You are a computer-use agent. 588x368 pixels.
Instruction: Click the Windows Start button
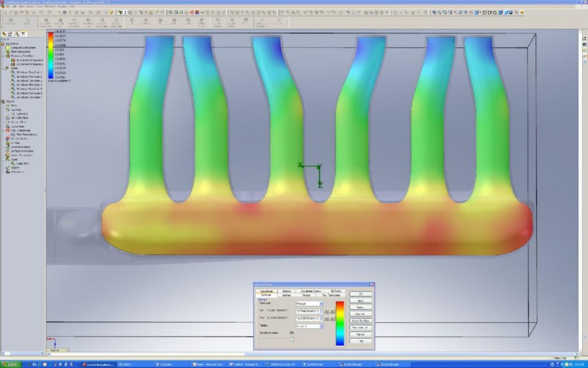11,365
